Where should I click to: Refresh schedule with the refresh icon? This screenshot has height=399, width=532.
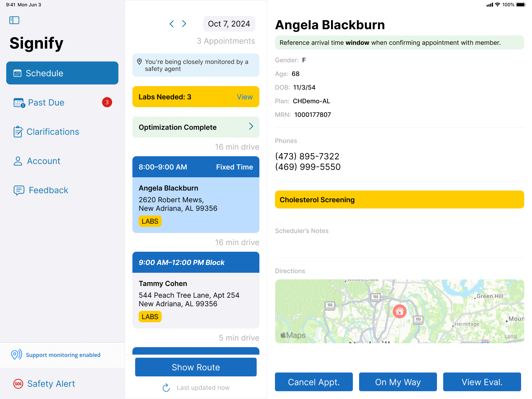166,388
